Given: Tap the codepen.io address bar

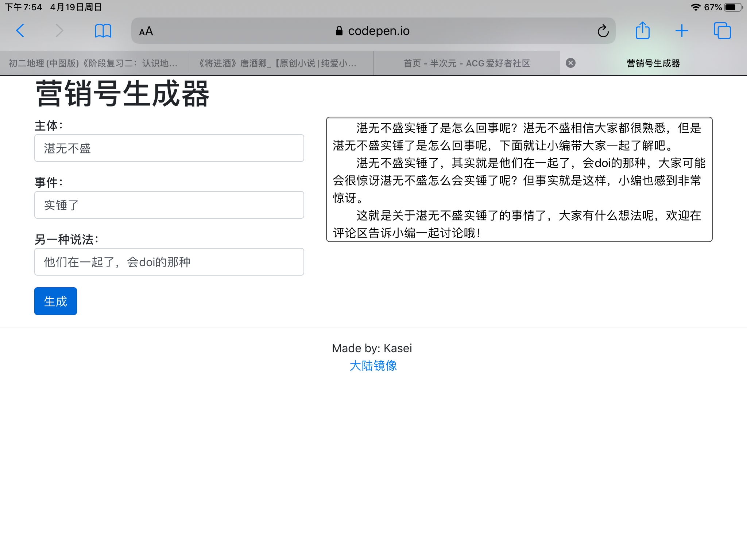Looking at the screenshot, I should [x=373, y=31].
